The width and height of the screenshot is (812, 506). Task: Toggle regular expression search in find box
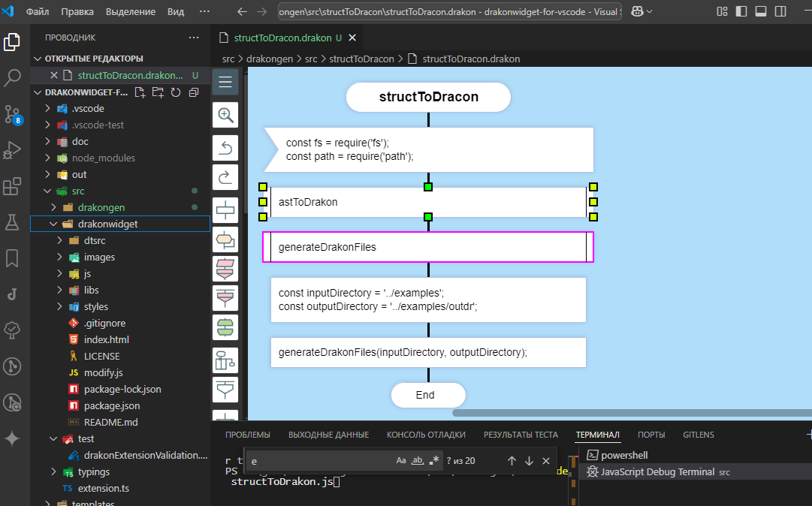pos(434,460)
